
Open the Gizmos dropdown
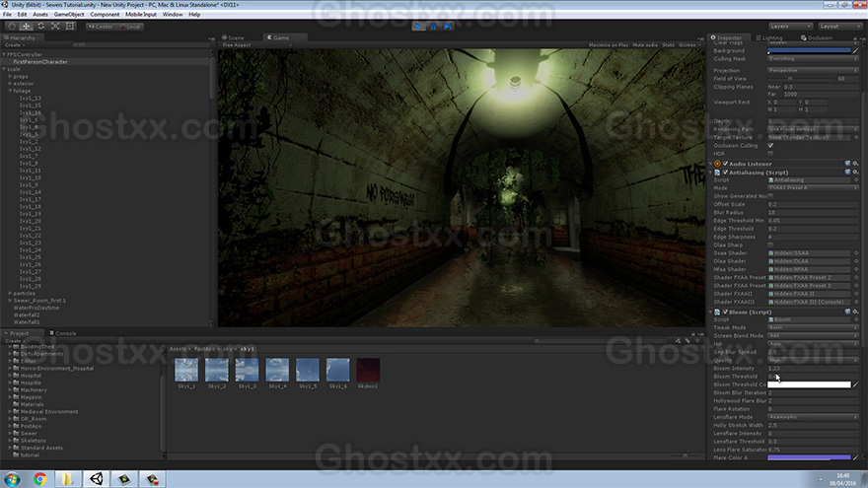[688, 44]
